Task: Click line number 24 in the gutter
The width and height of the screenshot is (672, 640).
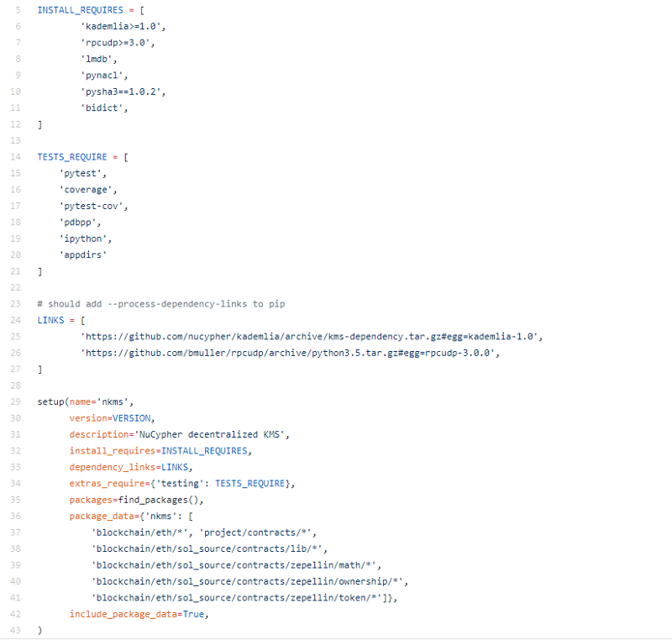Action: 15,320
